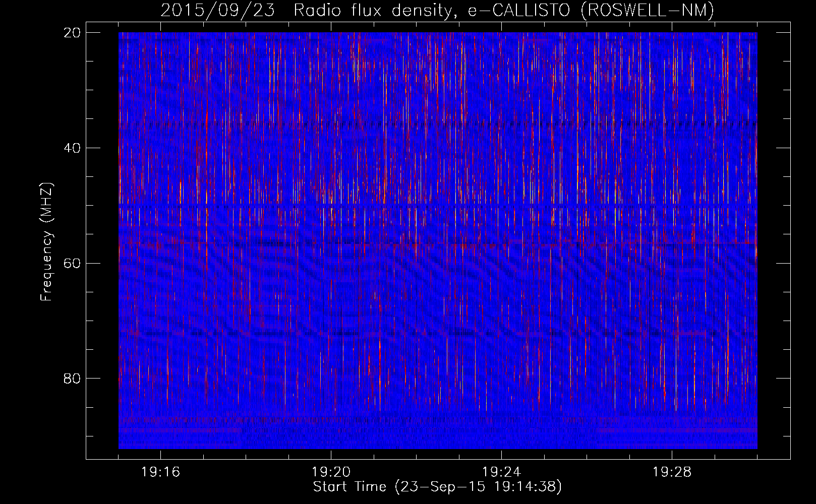Click the 40 frequency axis label

tap(73, 148)
